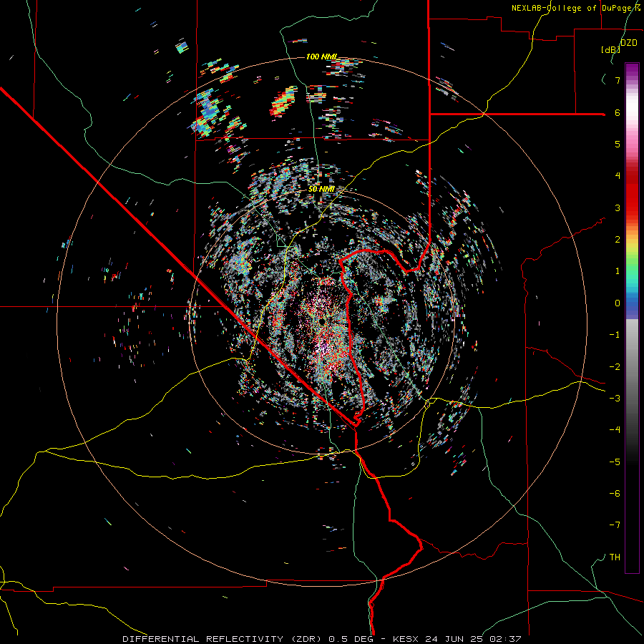644x644 pixels.
Task: Click the "-1" tick label on the legend
Action: [x=615, y=335]
